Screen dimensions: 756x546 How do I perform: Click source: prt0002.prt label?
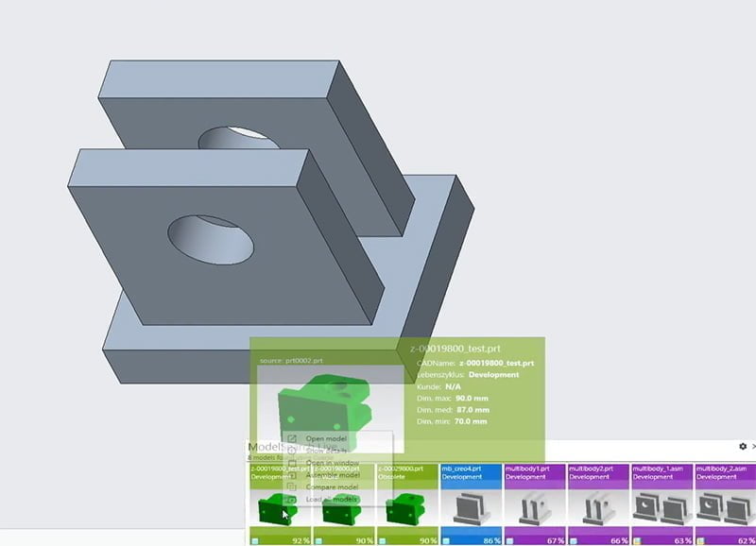click(291, 361)
